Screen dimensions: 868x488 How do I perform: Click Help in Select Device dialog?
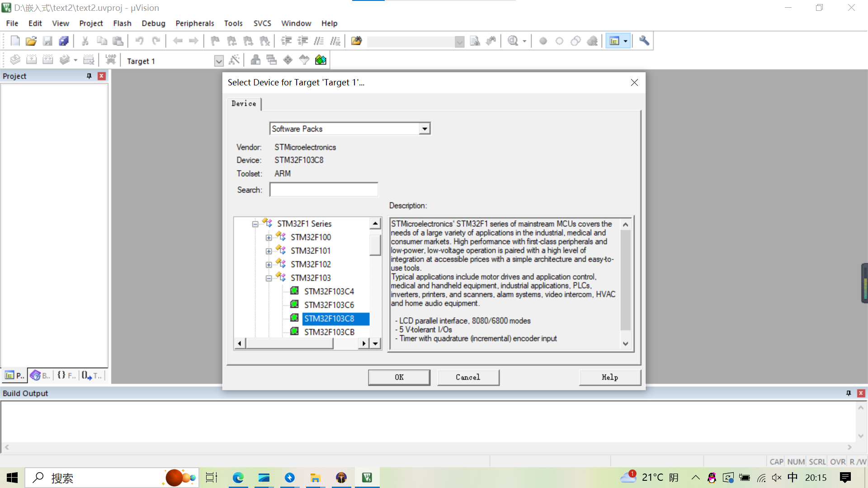pos(610,377)
